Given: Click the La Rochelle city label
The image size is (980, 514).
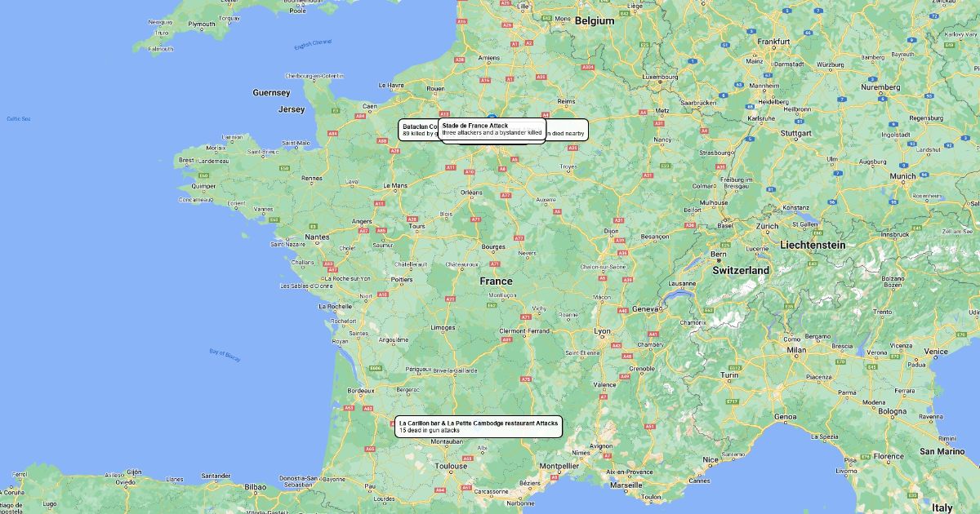Looking at the screenshot, I should click(335, 307).
